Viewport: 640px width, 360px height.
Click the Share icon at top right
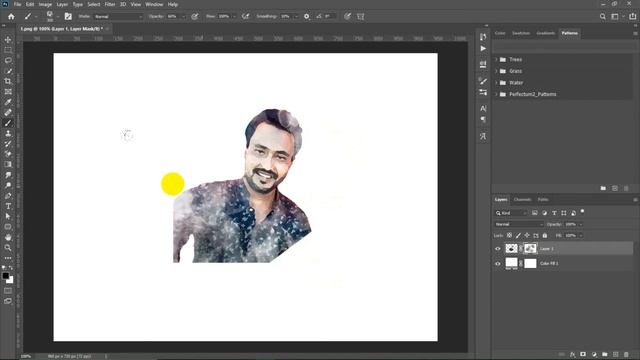(633, 16)
